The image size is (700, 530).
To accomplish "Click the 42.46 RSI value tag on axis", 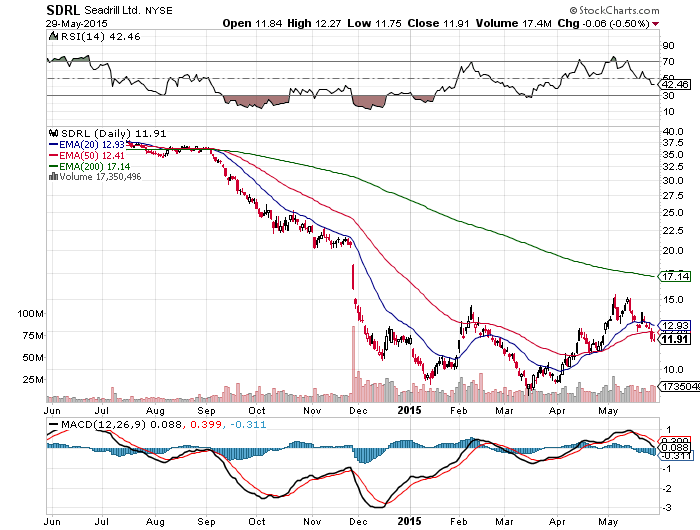I will pos(675,84).
